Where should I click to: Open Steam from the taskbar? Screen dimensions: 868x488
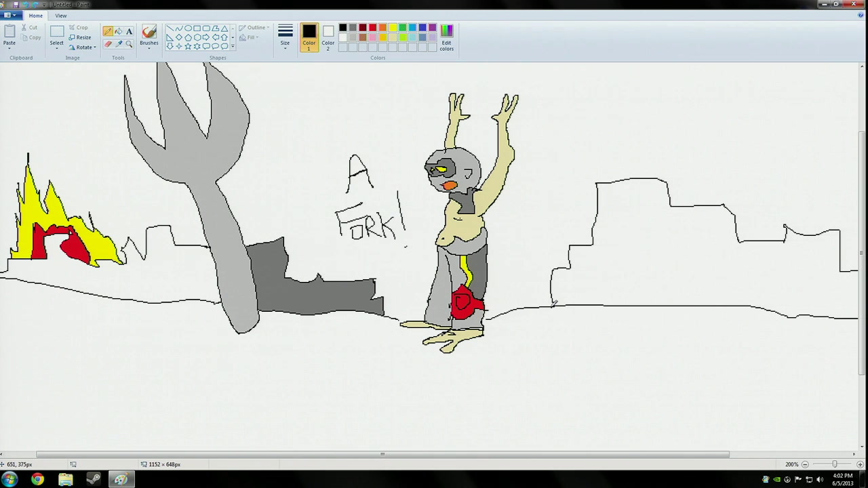[x=94, y=480]
